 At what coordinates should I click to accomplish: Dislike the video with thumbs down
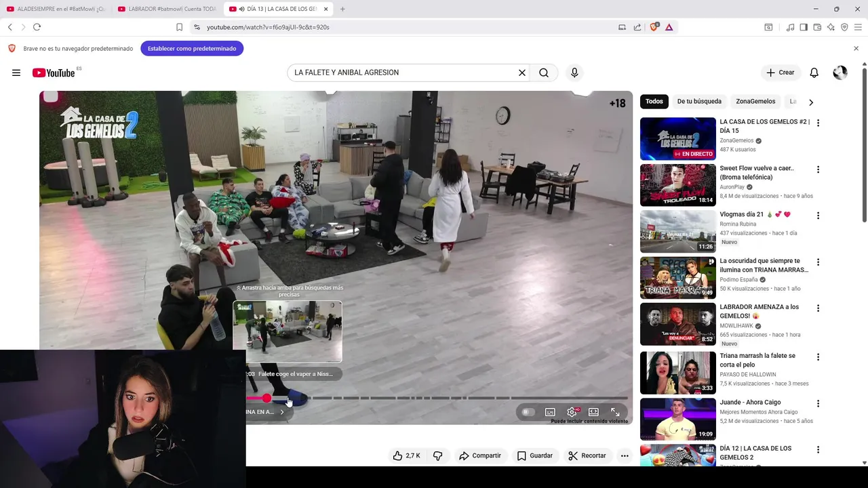[438, 455]
